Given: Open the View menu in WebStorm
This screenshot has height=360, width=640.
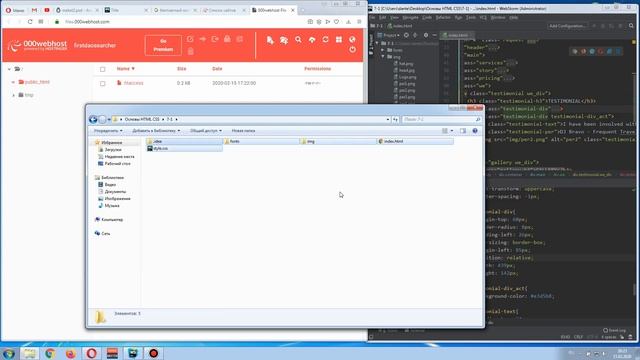Looking at the screenshot, I should (x=394, y=18).
